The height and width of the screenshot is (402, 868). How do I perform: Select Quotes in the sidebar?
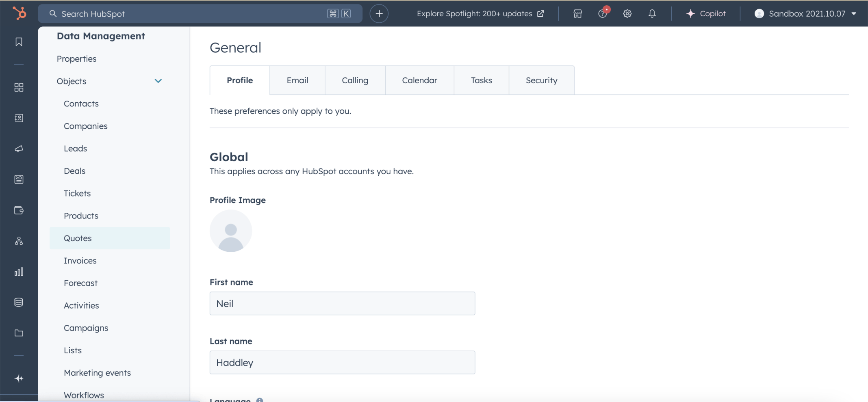(x=110, y=238)
